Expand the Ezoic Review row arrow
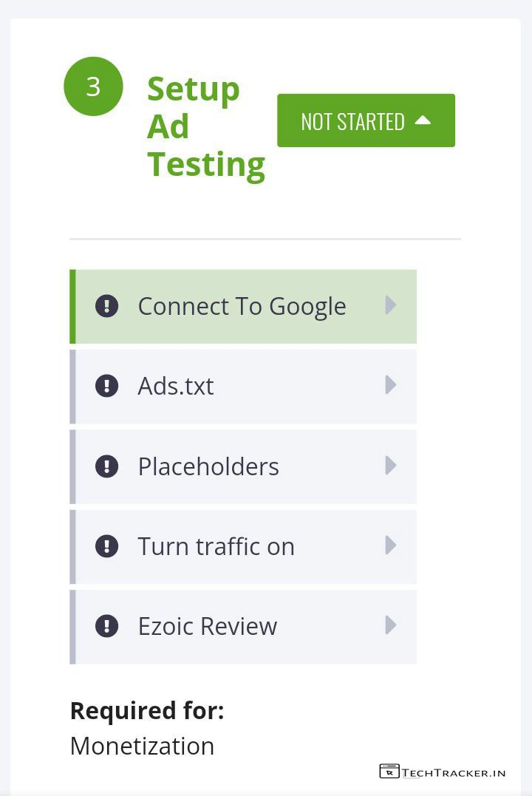The width and height of the screenshot is (532, 796). [391, 625]
